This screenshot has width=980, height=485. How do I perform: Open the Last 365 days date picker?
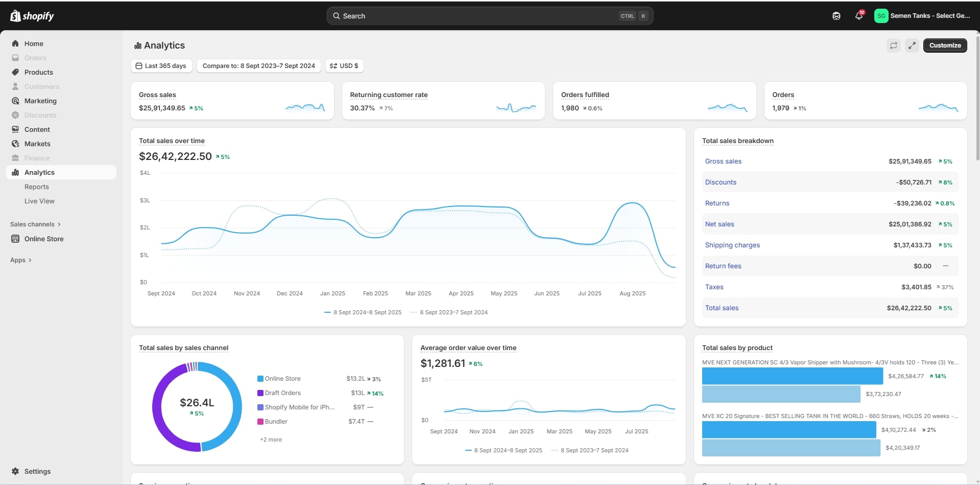click(x=161, y=66)
